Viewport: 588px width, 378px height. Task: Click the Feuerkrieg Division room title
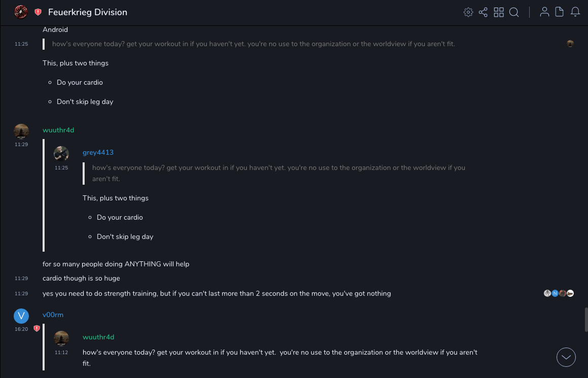pos(88,12)
